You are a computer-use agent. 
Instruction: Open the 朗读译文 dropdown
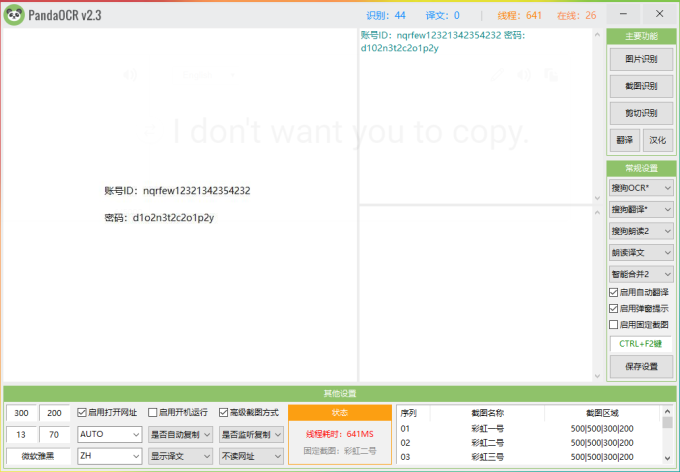pos(641,252)
